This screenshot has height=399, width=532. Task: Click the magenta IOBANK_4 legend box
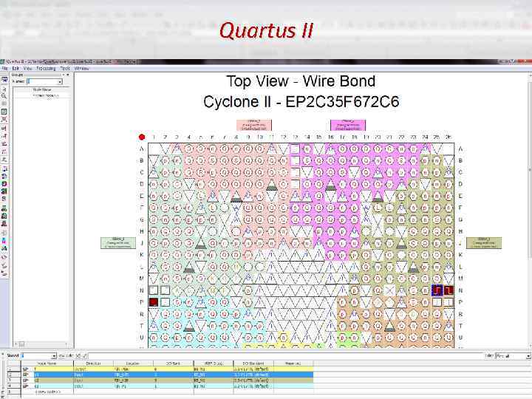[x=348, y=125]
